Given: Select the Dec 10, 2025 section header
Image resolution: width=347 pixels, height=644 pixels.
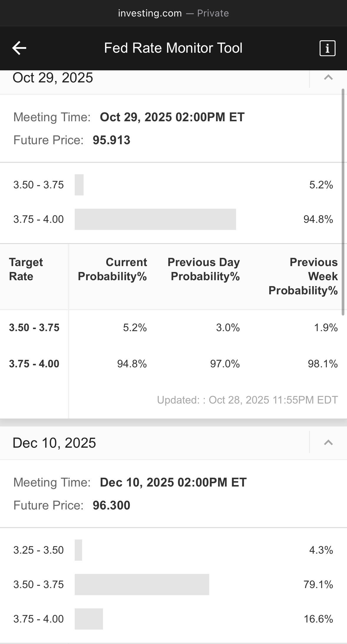Looking at the screenshot, I should pyautogui.click(x=54, y=443).
